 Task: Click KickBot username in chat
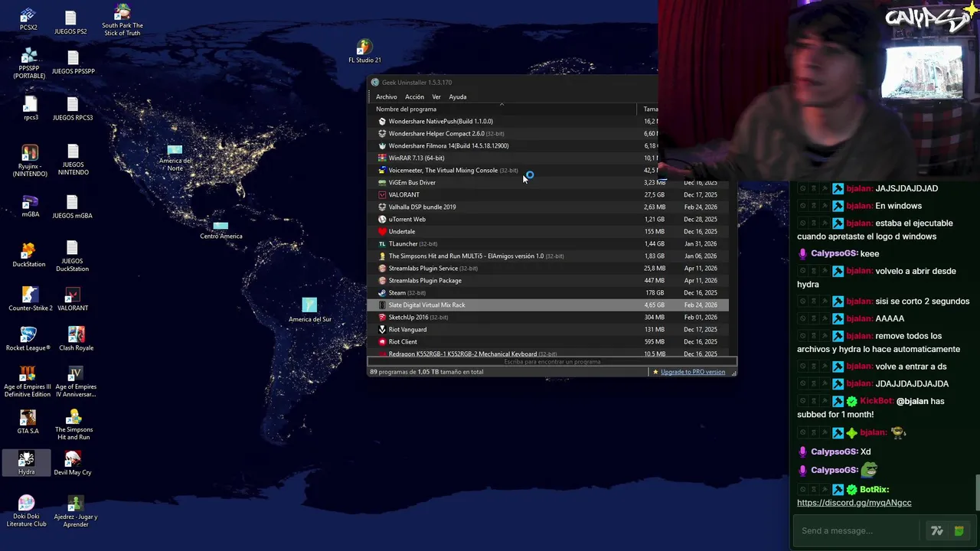coord(877,401)
